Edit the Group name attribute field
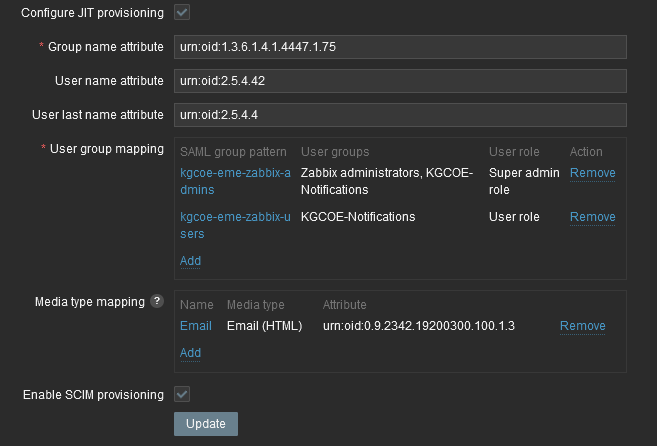 [400, 47]
